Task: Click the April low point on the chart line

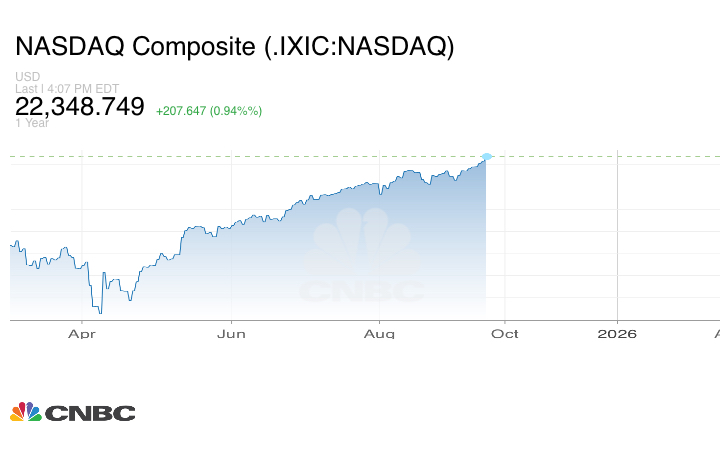Action: pyautogui.click(x=99, y=312)
